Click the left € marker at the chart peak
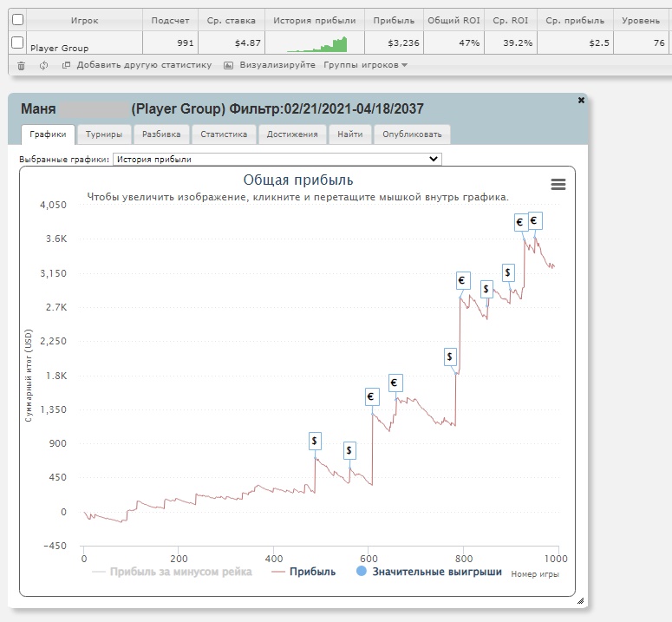Viewport: 672px width, 622px height. point(521,222)
